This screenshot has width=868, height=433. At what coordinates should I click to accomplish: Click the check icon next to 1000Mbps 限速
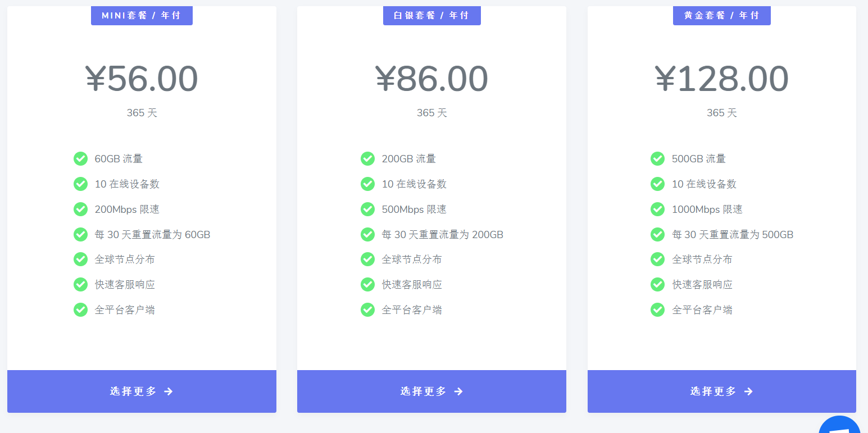[657, 209]
